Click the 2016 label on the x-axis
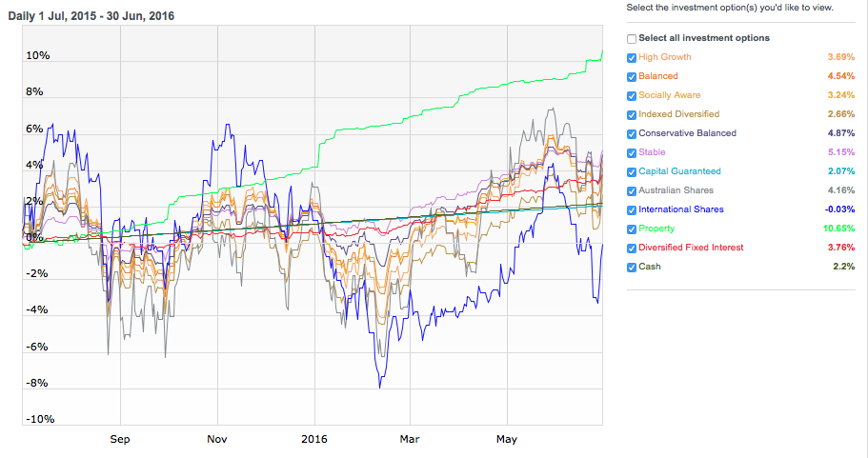This screenshot has width=868, height=458. [314, 439]
